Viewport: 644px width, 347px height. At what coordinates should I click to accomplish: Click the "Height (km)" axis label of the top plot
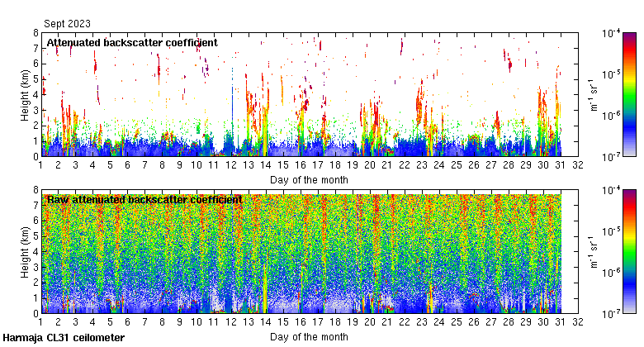click(x=25, y=95)
